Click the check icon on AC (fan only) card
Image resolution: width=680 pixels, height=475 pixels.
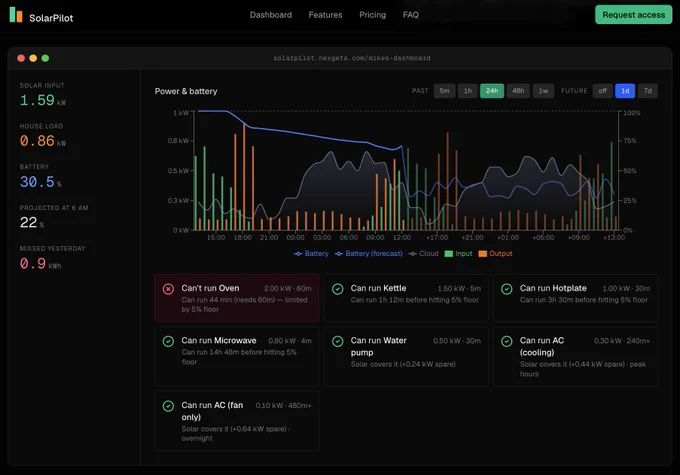coord(168,406)
